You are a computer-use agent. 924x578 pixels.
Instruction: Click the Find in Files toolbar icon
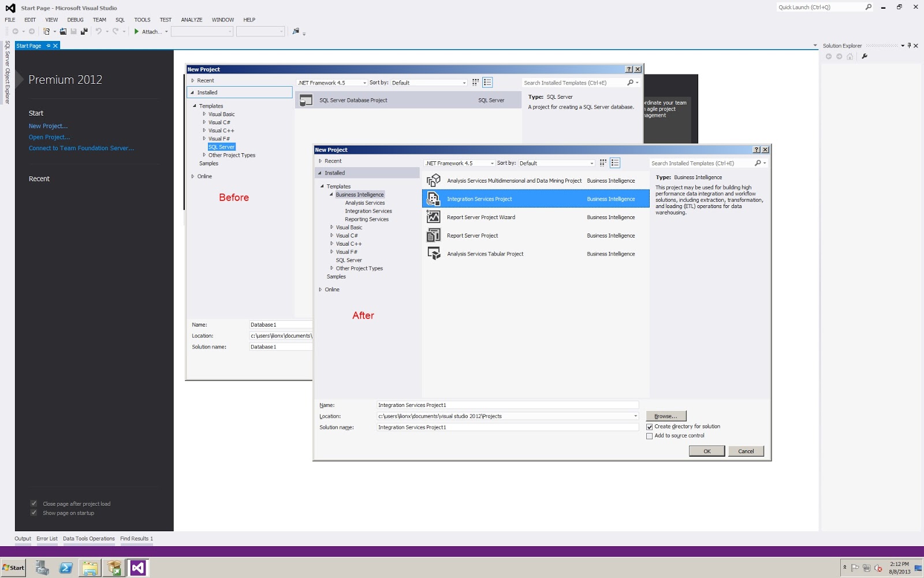coord(296,31)
